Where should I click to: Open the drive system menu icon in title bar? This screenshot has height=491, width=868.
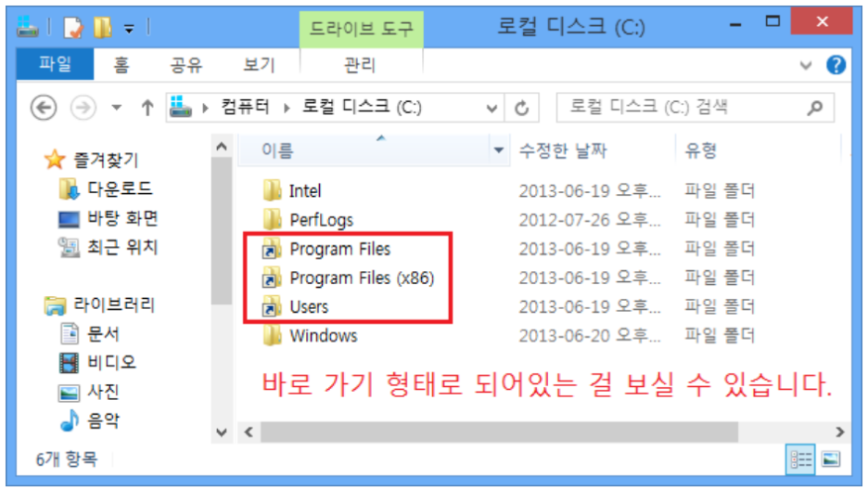[27, 27]
